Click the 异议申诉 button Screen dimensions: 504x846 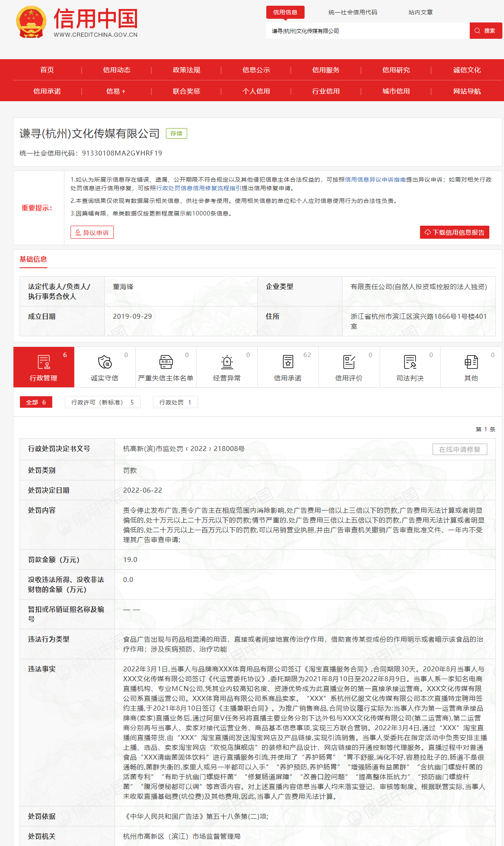click(x=92, y=232)
